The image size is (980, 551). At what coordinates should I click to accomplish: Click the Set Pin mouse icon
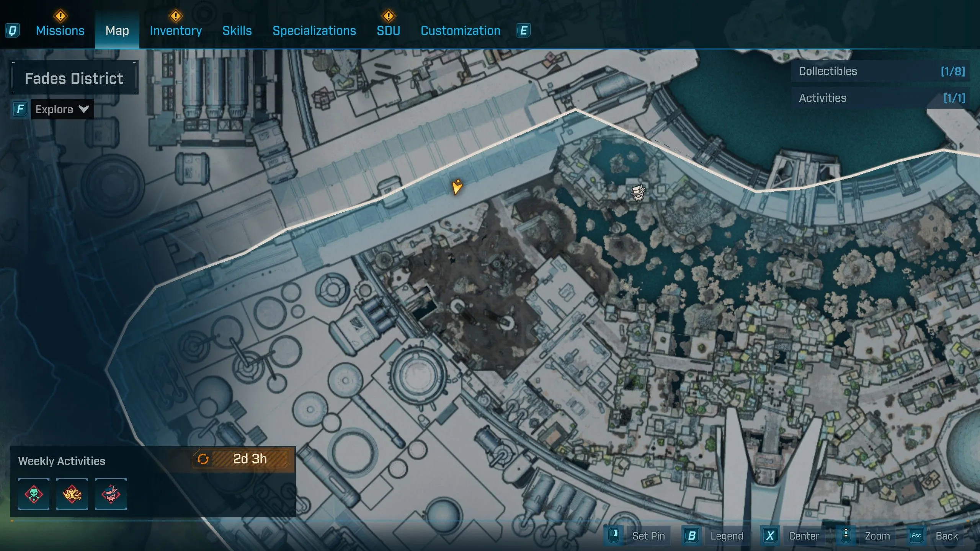(614, 535)
